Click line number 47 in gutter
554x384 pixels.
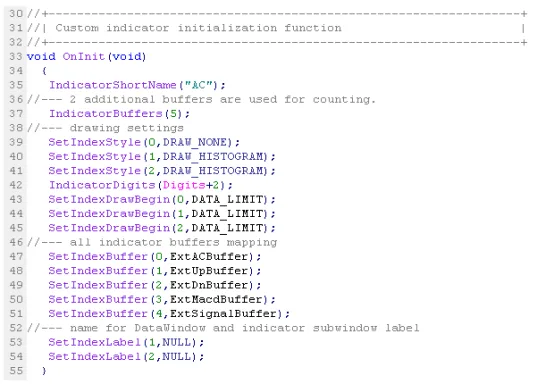tap(16, 256)
